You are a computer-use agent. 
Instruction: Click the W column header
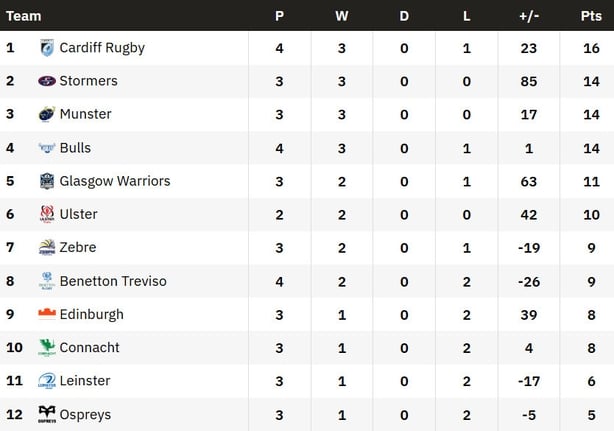342,16
